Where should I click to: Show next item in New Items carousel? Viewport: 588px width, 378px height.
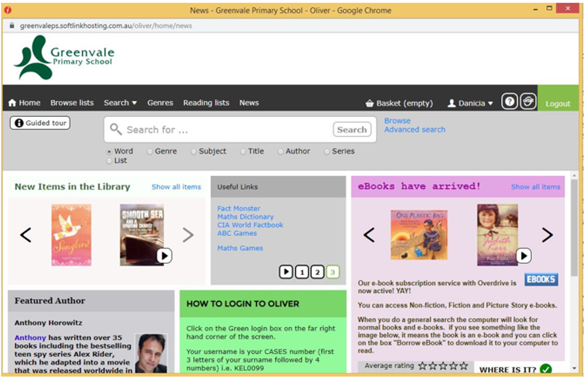pos(188,235)
